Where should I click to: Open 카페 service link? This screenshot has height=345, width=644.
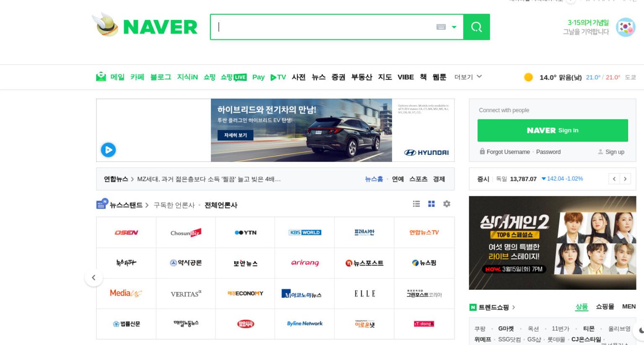(x=137, y=77)
